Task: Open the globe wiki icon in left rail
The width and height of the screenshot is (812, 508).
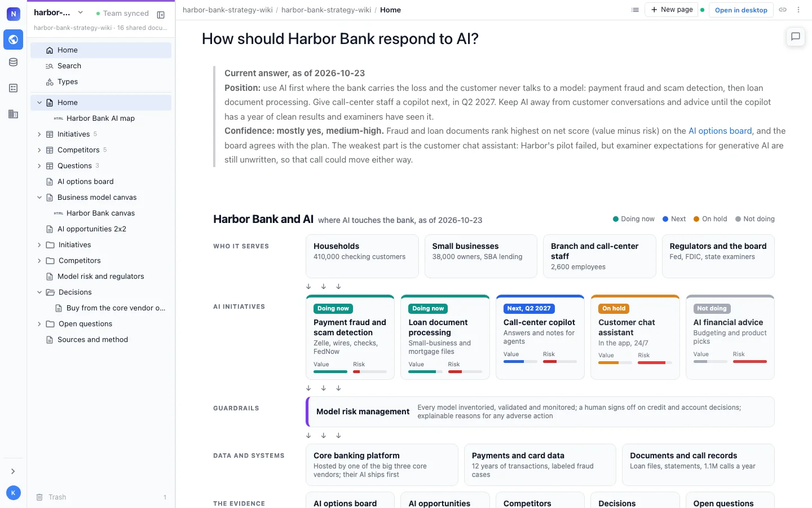Action: 13,40
